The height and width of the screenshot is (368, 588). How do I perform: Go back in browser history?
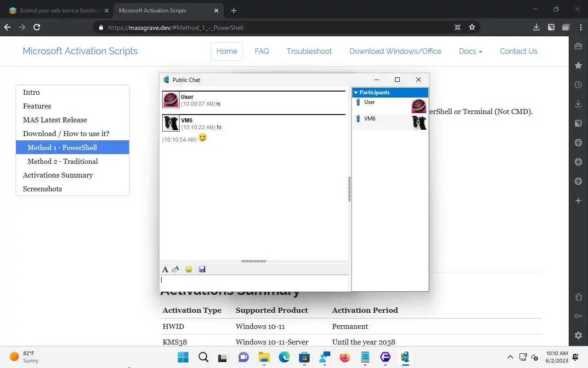coord(7,27)
